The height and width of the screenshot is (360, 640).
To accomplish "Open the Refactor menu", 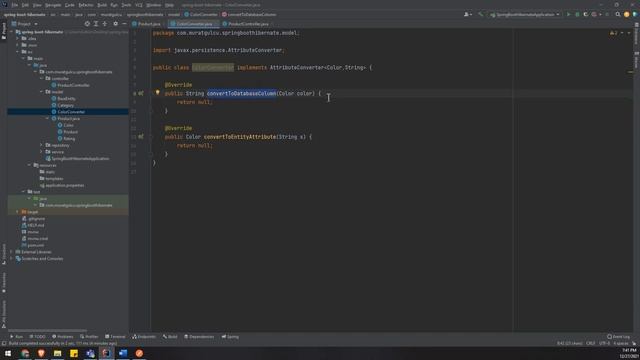I will click(85, 5).
